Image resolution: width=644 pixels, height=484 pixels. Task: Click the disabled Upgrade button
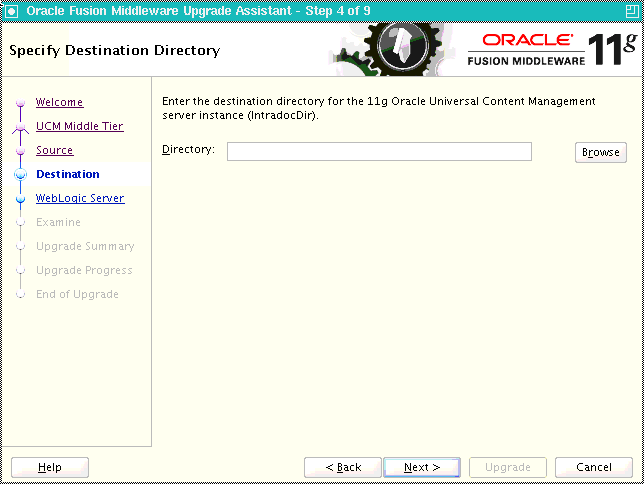point(508,467)
